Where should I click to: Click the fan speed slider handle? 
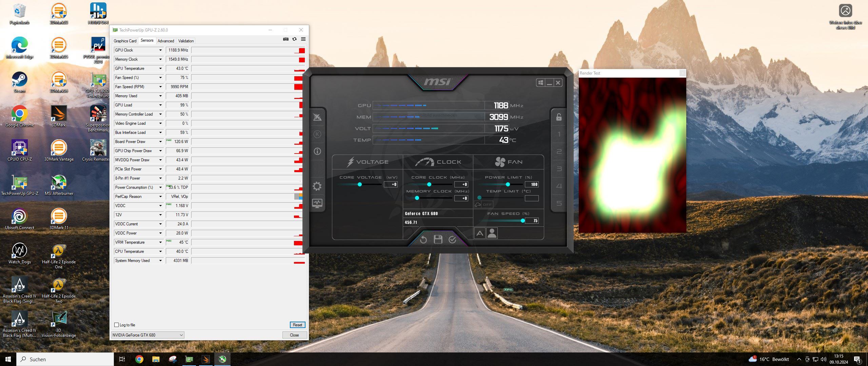(523, 221)
